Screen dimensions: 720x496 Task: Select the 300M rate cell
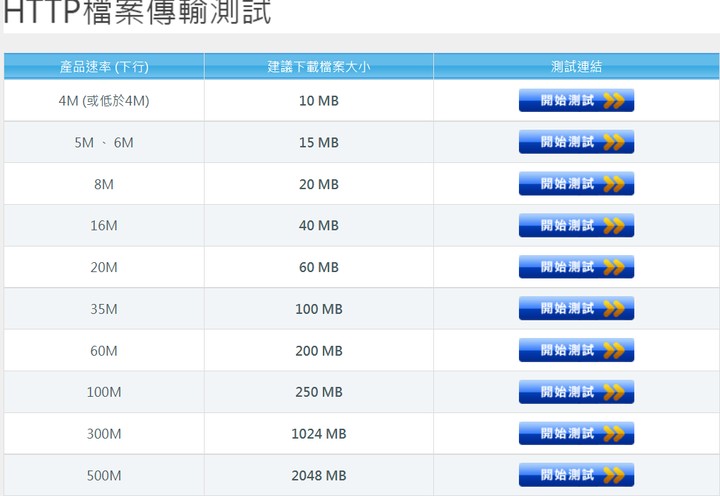104,434
